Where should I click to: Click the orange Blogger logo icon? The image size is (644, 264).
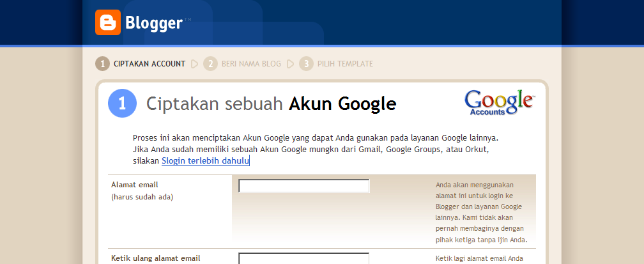tap(108, 22)
